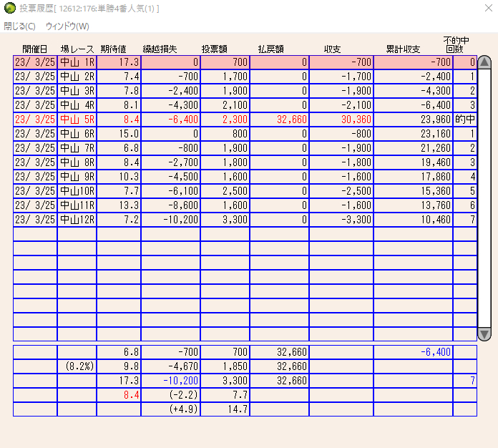The image size is (498, 448).
Task: Click the -4,670 summary value
Action: pyautogui.click(x=170, y=366)
